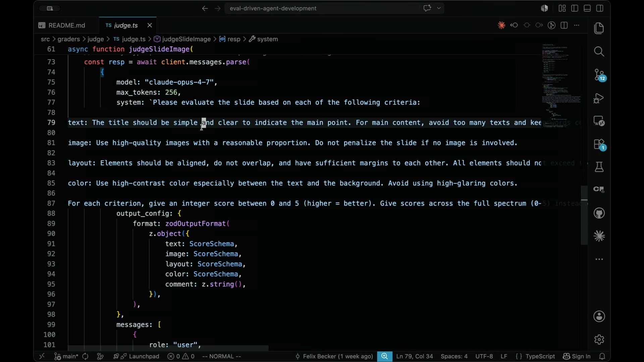Screen dimensions: 644x362
Task: Go forward with the right arrow
Action: pos(217,8)
